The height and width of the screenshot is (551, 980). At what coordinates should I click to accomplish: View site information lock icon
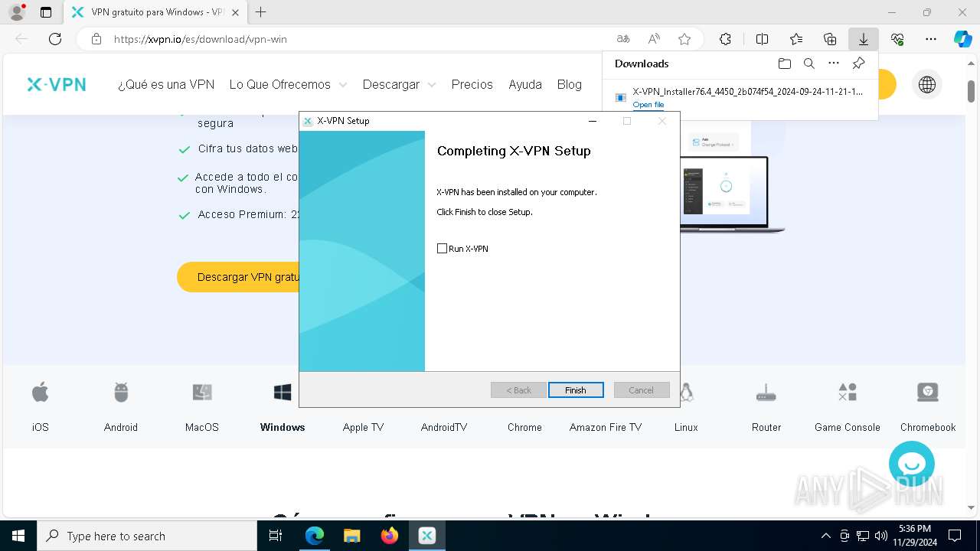[96, 39]
